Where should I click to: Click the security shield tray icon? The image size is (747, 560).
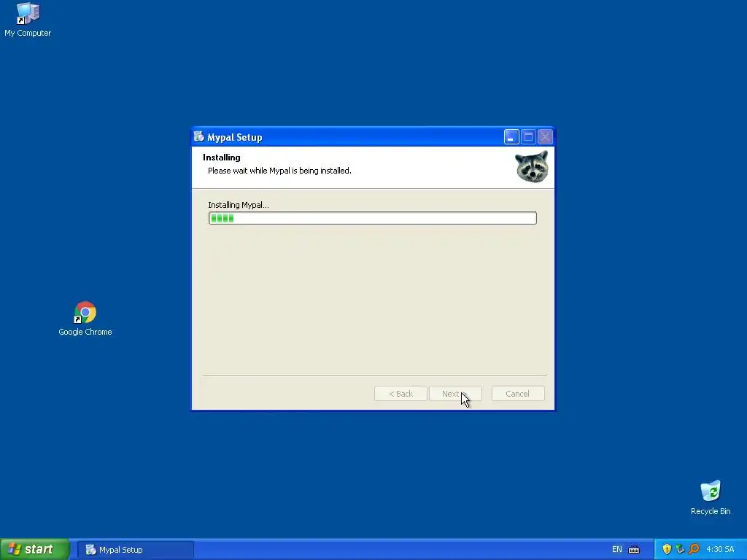click(667, 550)
